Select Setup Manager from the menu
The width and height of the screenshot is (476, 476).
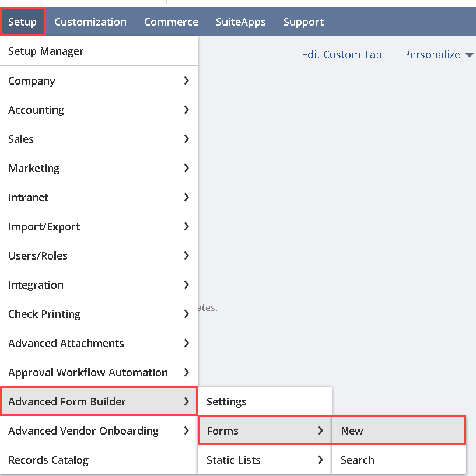coord(46,51)
